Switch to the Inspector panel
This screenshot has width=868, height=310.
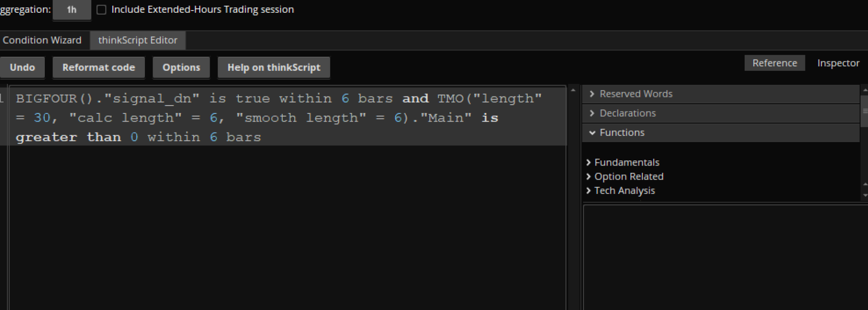[838, 63]
